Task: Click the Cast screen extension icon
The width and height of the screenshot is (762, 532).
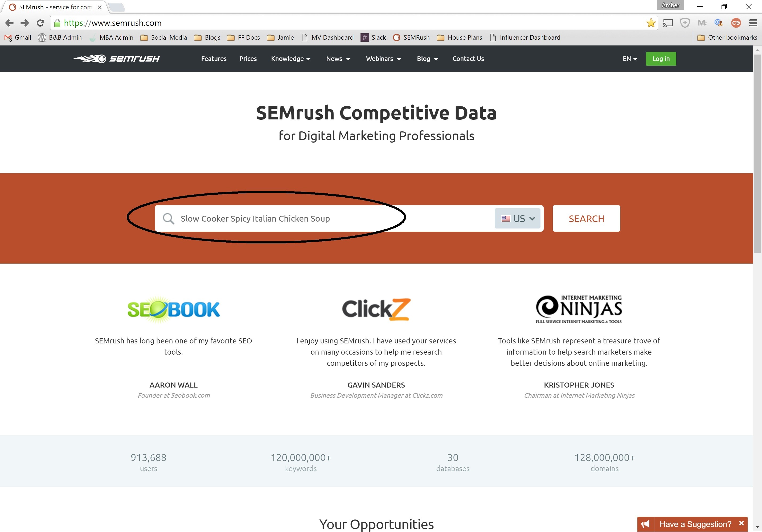Action: click(x=668, y=23)
